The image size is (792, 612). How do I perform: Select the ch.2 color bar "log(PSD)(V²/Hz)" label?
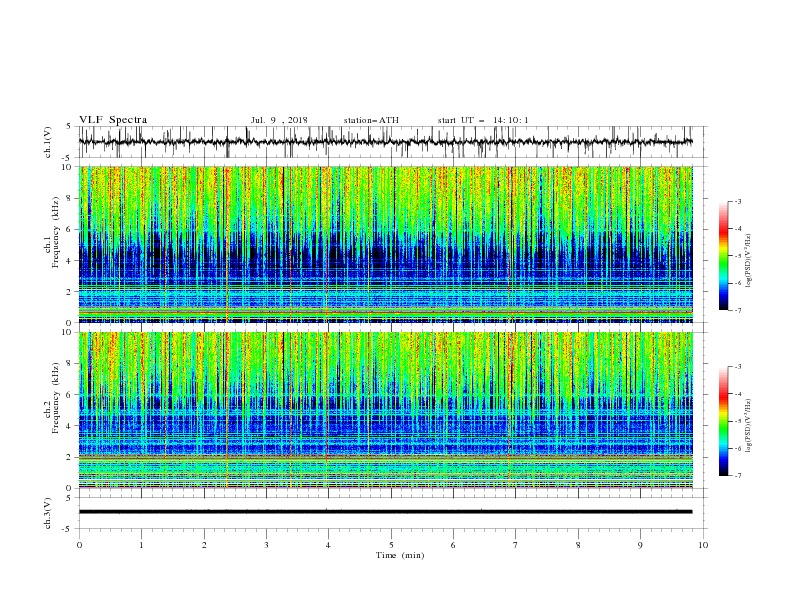(748, 426)
